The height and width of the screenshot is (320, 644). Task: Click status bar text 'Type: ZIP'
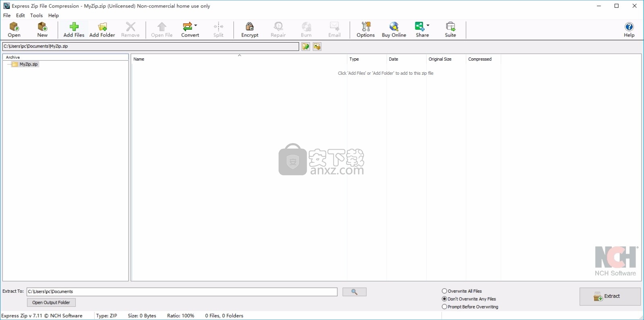[x=107, y=316]
